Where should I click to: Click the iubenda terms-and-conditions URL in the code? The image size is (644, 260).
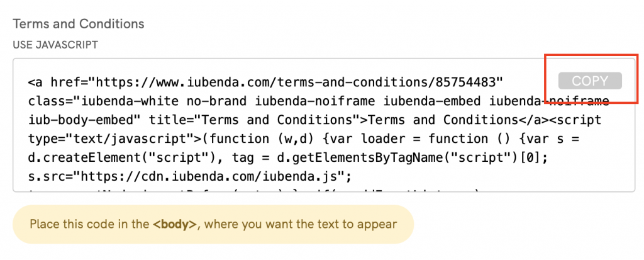tap(296, 82)
